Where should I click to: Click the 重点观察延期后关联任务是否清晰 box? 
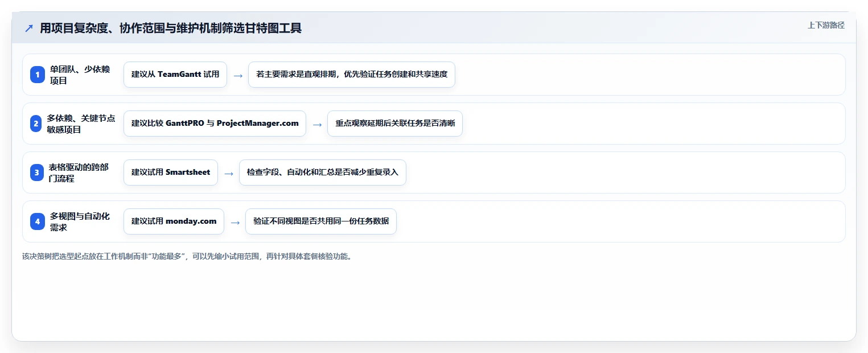[395, 124]
